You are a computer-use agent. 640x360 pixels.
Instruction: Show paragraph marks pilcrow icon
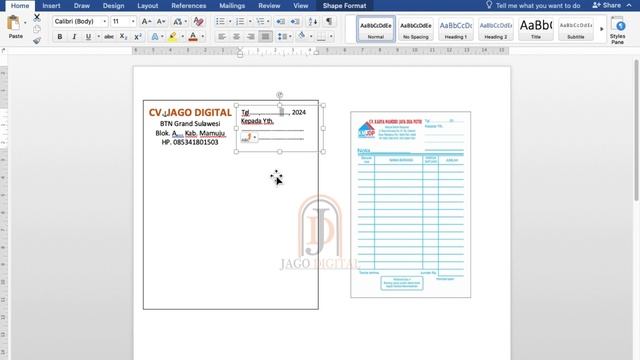[x=329, y=21]
